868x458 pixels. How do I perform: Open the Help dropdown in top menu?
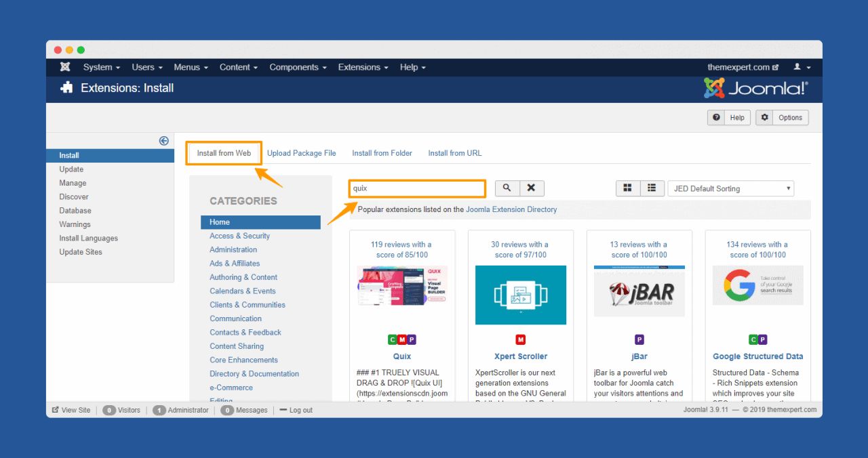413,67
